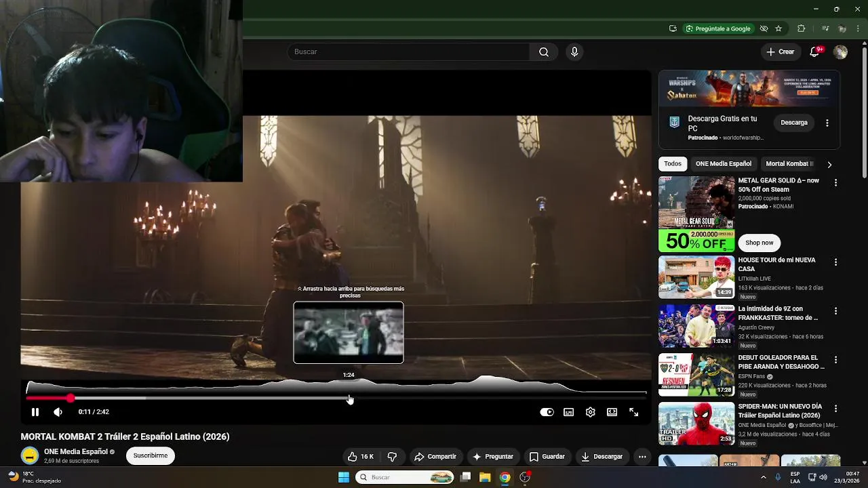Click the crossed-eye tracking protection icon

(764, 28)
